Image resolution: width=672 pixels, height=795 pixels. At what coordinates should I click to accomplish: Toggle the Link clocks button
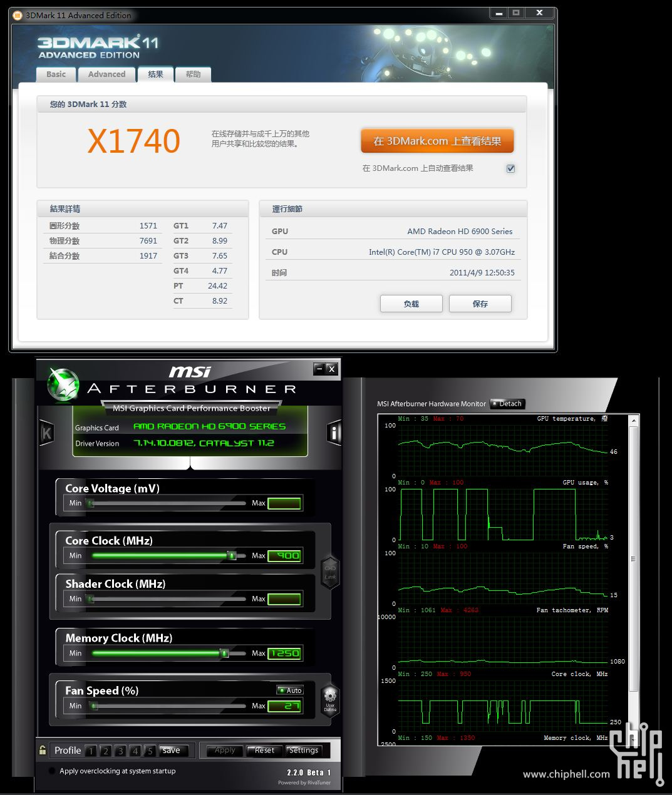tap(330, 572)
